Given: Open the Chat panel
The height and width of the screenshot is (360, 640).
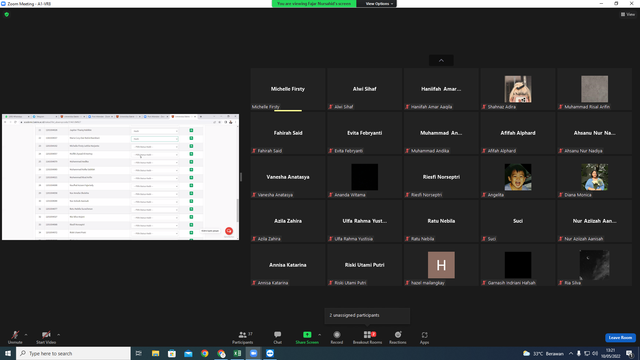Looking at the screenshot, I should (278, 337).
